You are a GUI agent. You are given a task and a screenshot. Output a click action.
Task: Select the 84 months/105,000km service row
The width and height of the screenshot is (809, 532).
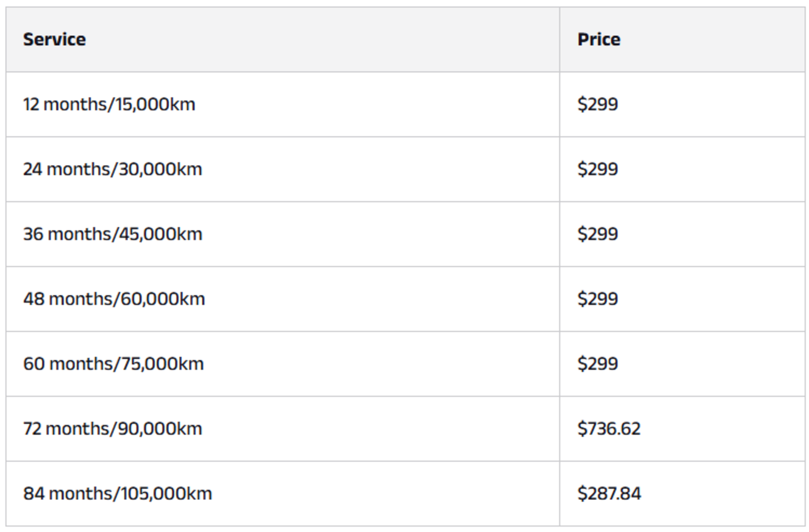click(117, 494)
